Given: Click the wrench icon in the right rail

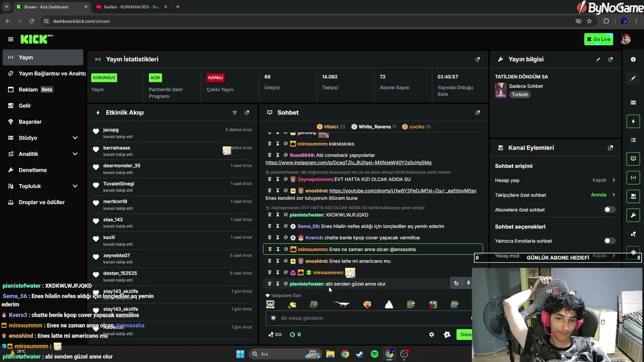Looking at the screenshot, I should (633, 215).
